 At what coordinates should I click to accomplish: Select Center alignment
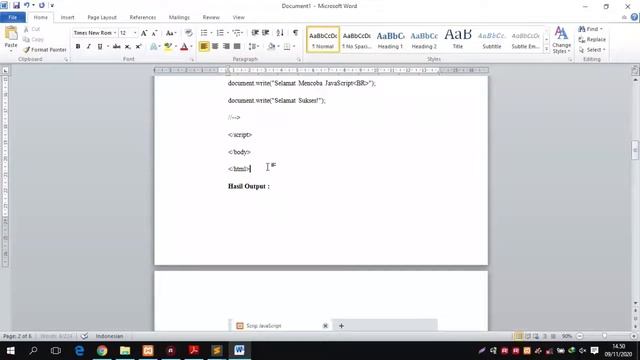click(215, 47)
